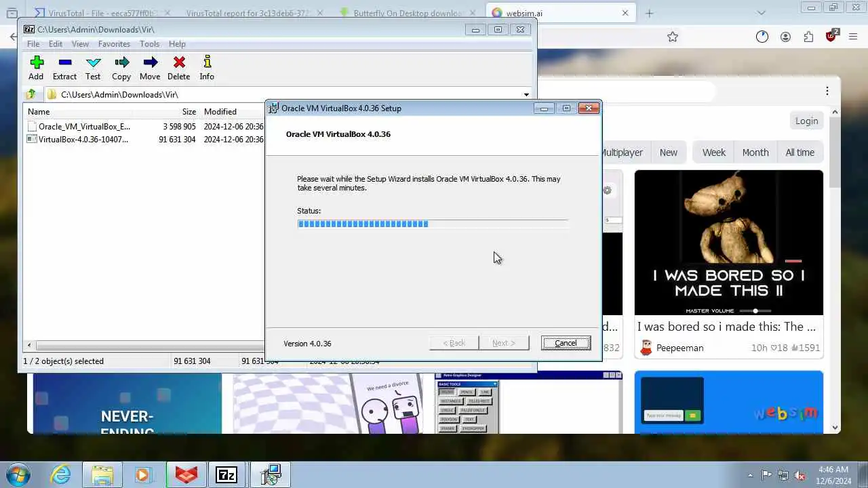868x488 pixels.
Task: Click the 3 598 905 size value
Action: pyautogui.click(x=179, y=127)
